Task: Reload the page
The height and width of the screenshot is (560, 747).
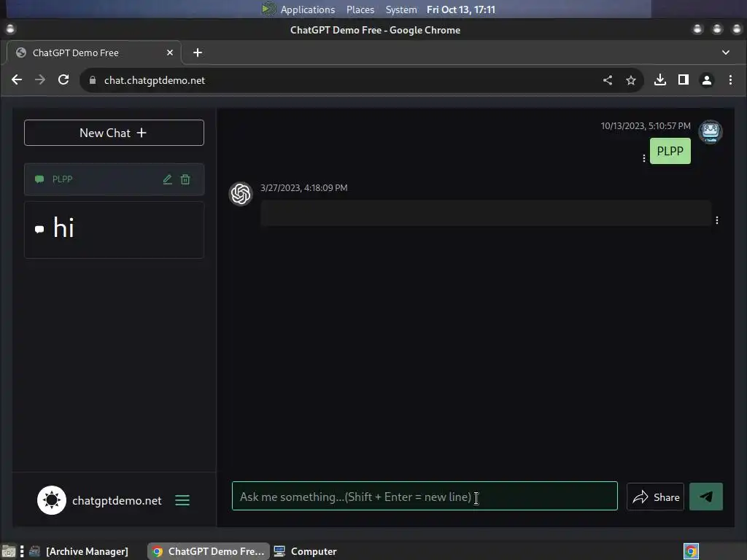Action: (x=63, y=80)
